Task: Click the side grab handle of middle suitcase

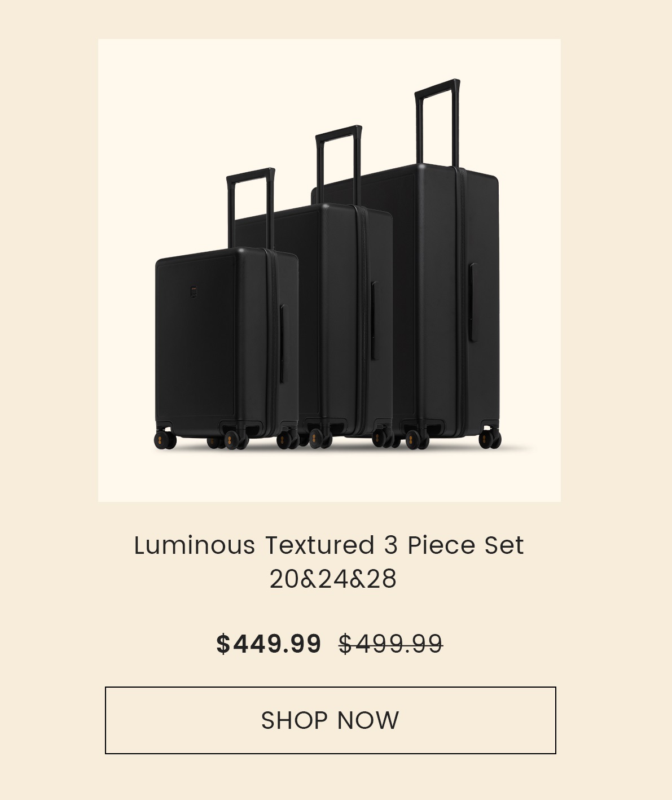Action: (374, 321)
